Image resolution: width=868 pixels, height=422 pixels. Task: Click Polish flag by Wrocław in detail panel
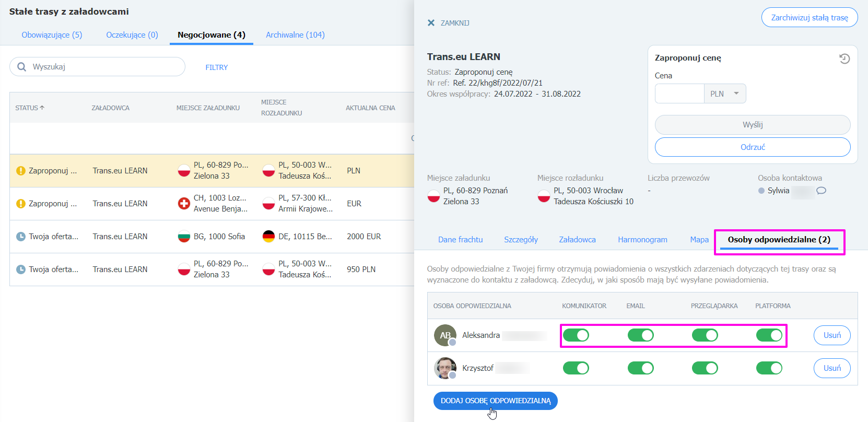tap(544, 196)
